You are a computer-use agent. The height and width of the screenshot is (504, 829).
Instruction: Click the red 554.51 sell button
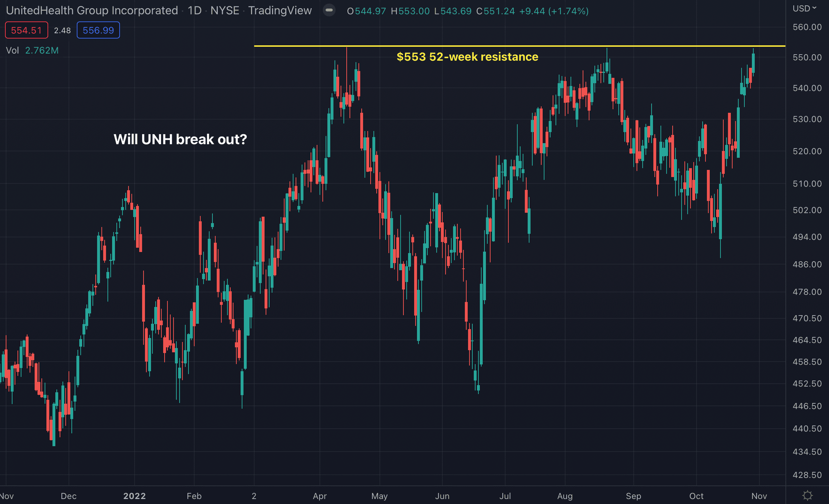26,30
